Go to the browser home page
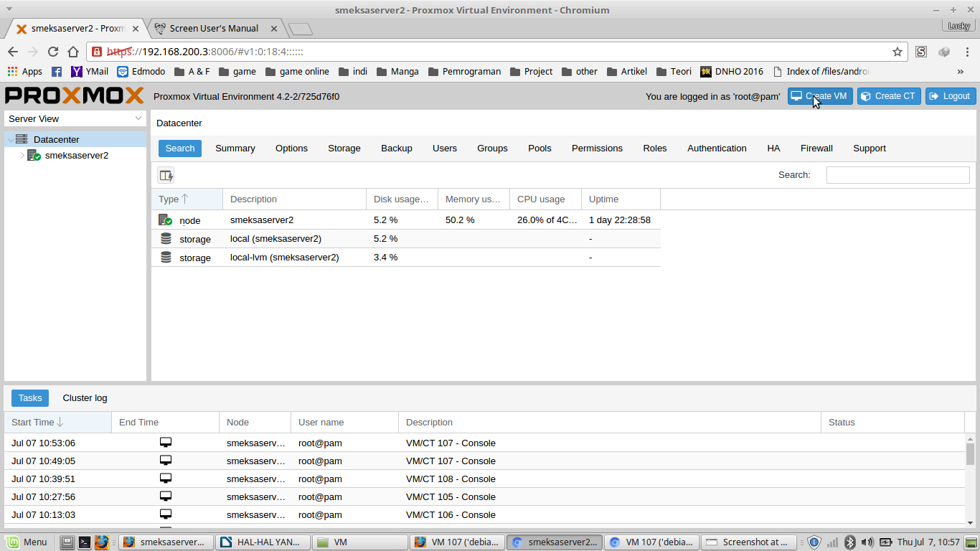 [x=73, y=52]
